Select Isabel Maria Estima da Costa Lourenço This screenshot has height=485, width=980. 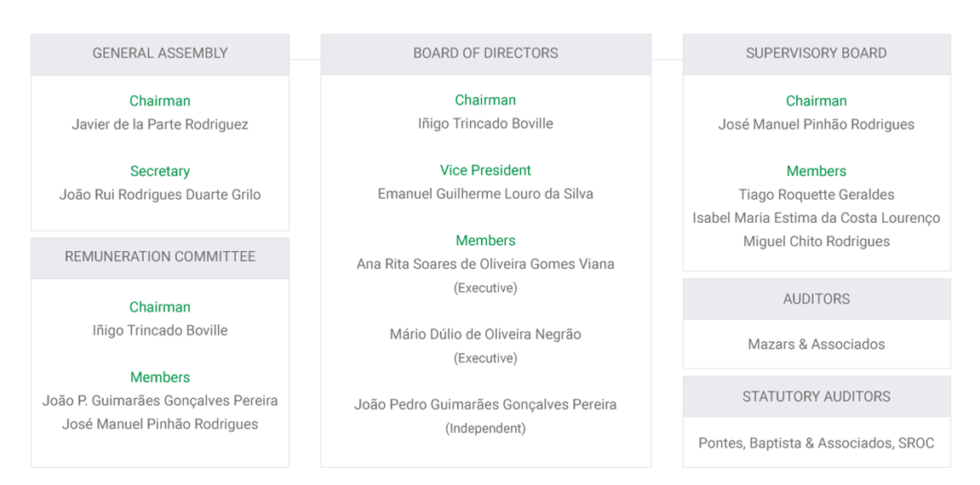pos(817,218)
